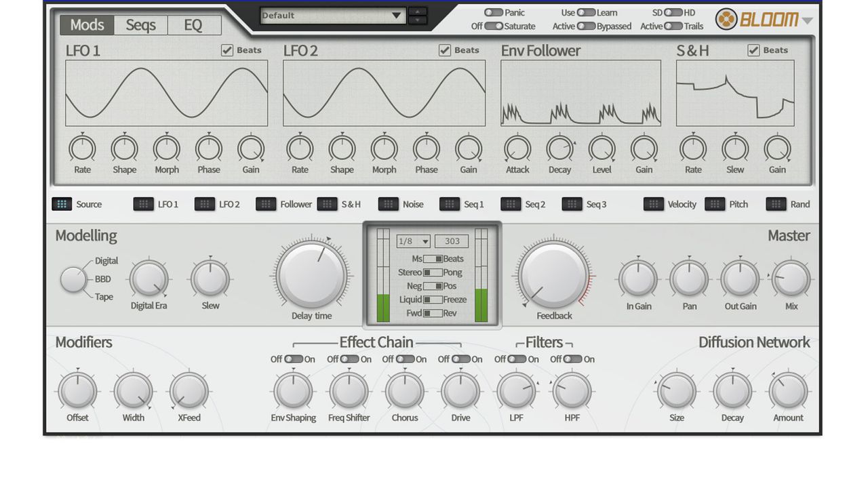Click the LFO 1 Rate knob
This screenshot has height=488, width=868.
click(83, 148)
